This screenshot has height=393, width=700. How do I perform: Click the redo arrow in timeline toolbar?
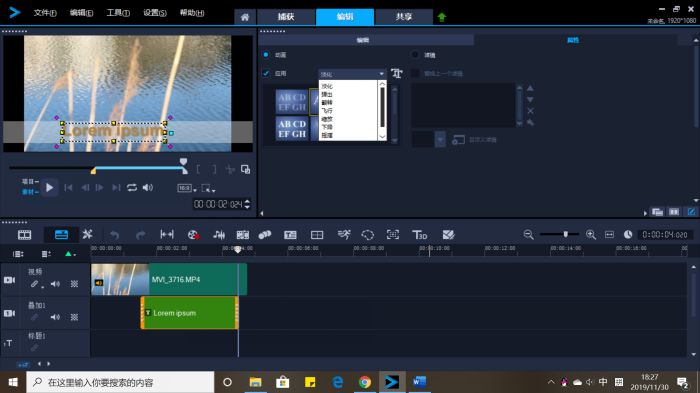(141, 235)
